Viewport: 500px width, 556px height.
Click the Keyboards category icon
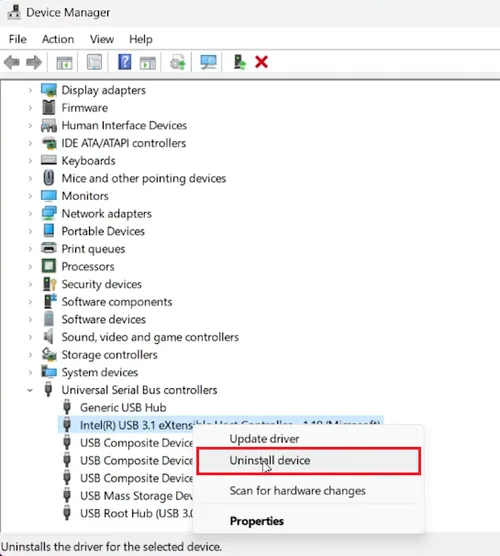pyautogui.click(x=49, y=160)
